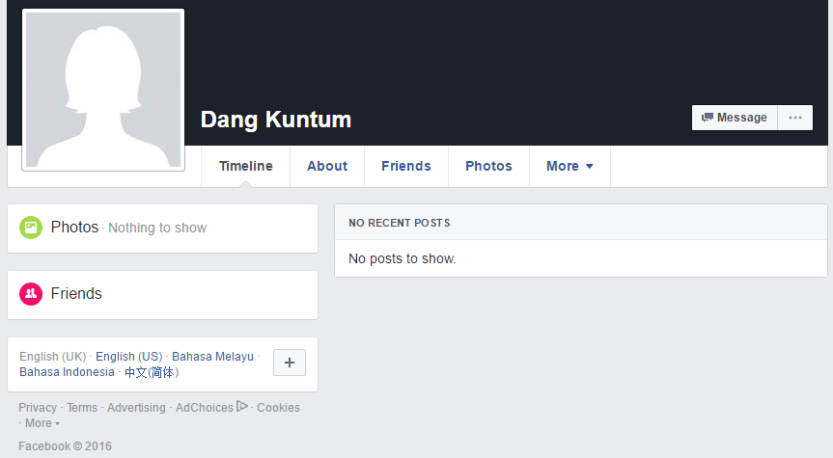Image resolution: width=833 pixels, height=458 pixels.
Task: Open the About tab
Action: point(327,167)
